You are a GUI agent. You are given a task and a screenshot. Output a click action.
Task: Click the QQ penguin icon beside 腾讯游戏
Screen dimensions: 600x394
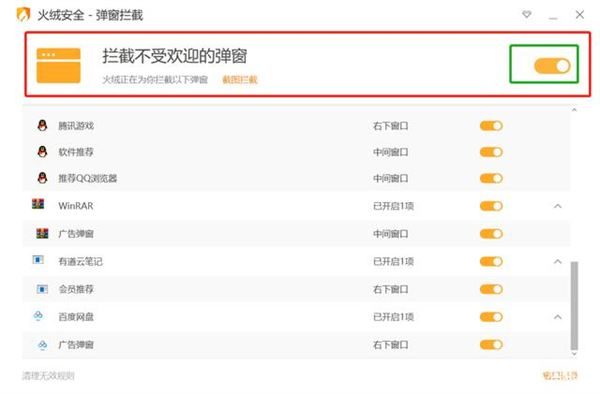tap(42, 125)
